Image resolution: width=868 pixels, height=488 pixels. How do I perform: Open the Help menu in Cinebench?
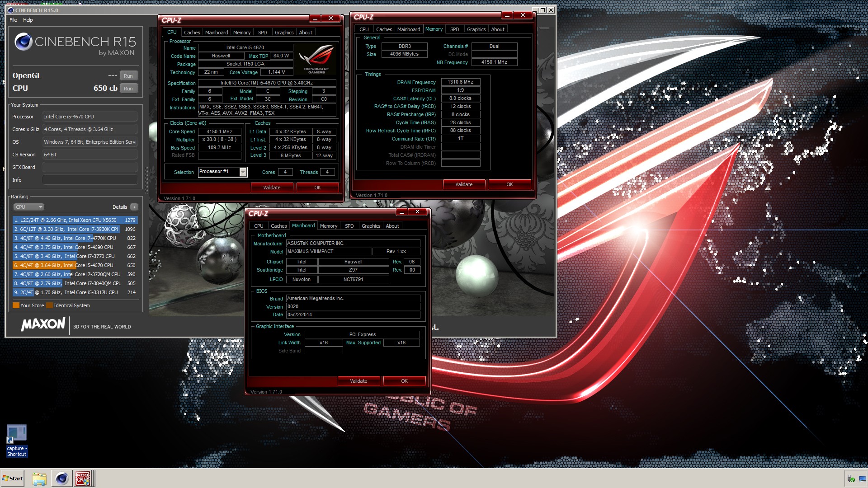(28, 20)
